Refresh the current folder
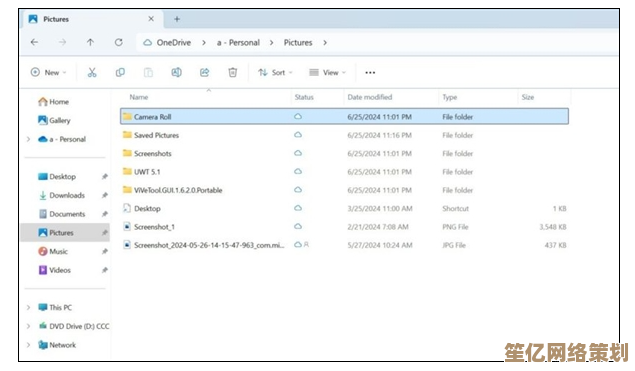 (x=118, y=42)
